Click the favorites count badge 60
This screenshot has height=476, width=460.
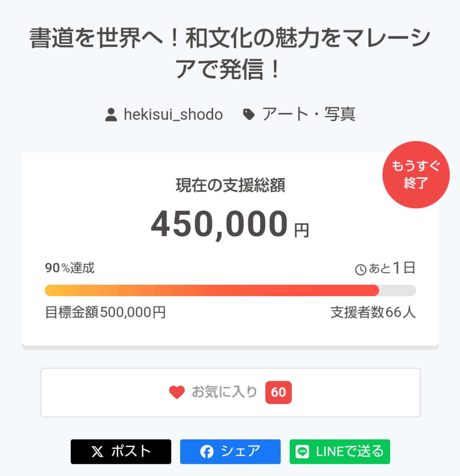(278, 392)
